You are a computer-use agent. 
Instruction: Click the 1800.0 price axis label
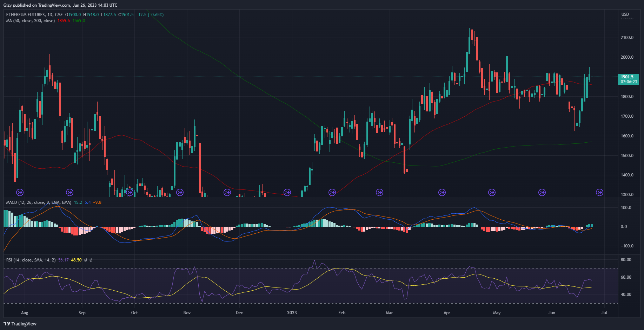627,97
